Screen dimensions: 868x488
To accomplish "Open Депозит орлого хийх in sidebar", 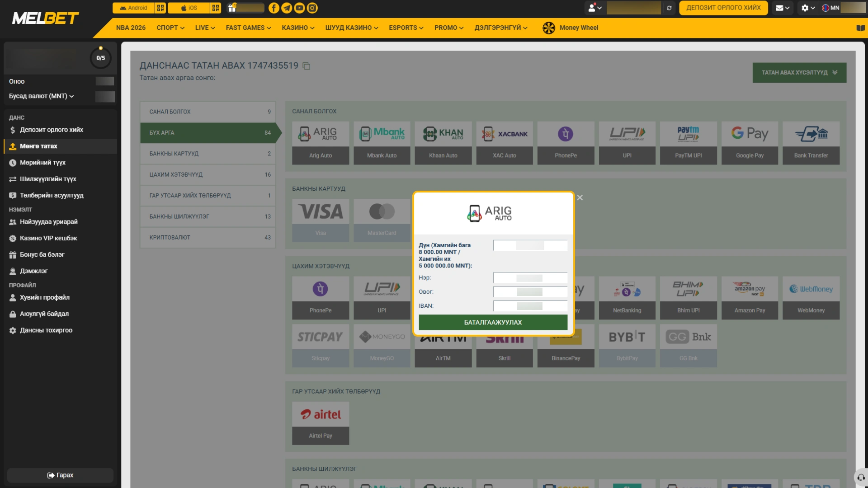I will pos(60,130).
